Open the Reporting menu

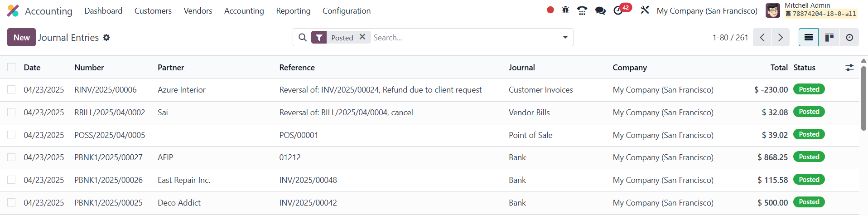[x=293, y=11]
